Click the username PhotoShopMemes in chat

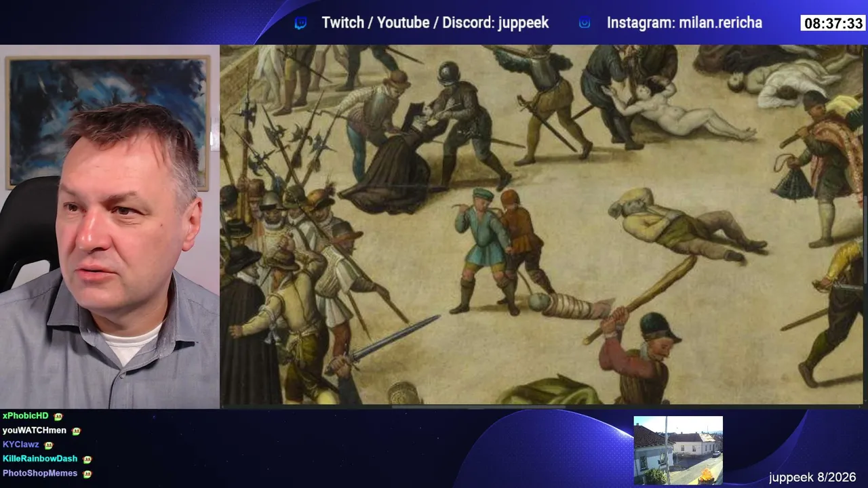(40, 473)
